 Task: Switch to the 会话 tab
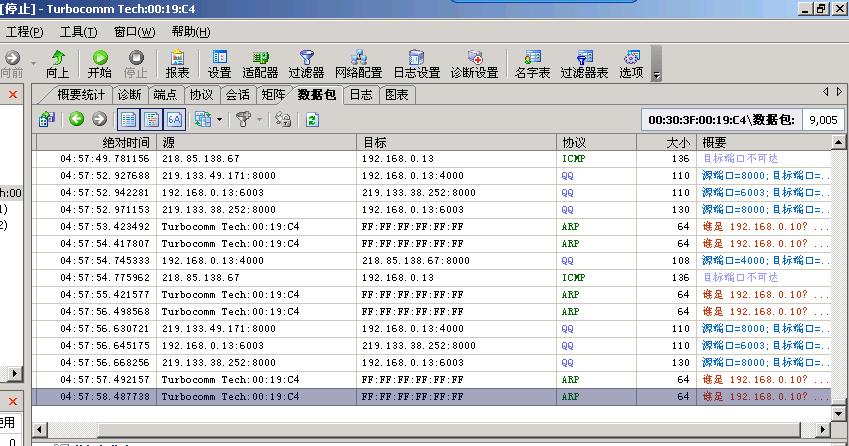point(238,95)
